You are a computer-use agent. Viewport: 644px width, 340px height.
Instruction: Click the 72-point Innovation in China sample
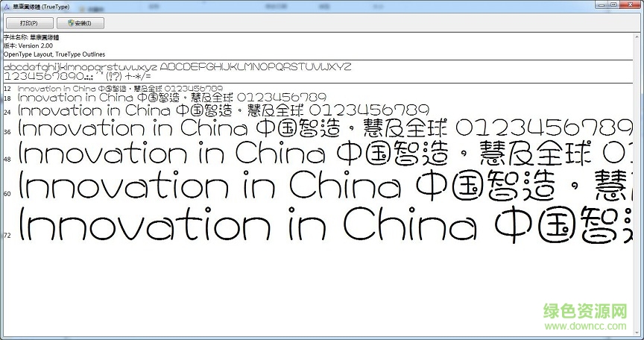click(326, 224)
